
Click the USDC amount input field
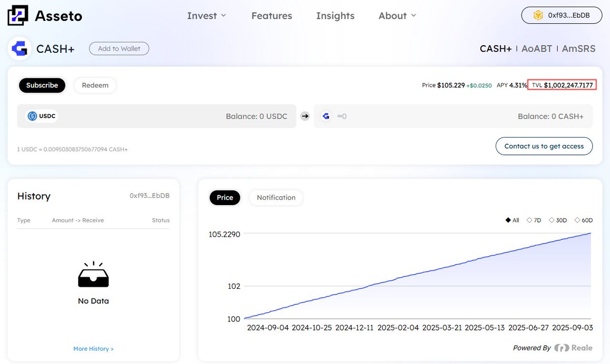[x=152, y=116]
